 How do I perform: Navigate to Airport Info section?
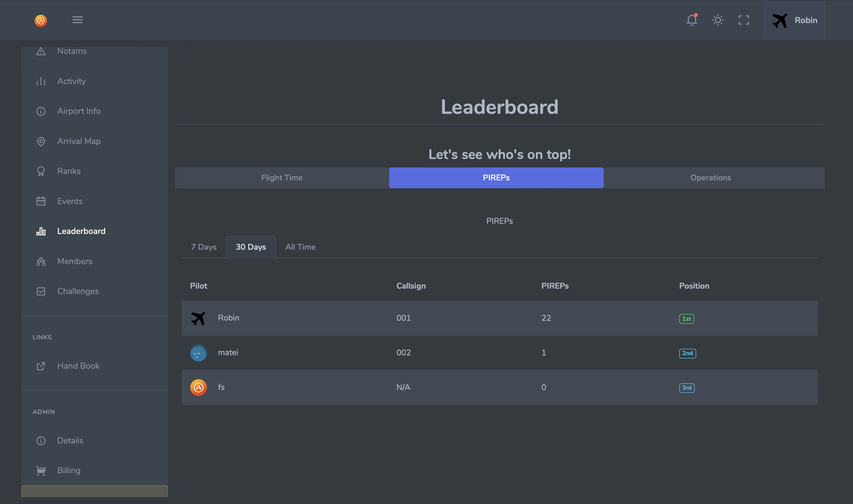click(x=79, y=110)
